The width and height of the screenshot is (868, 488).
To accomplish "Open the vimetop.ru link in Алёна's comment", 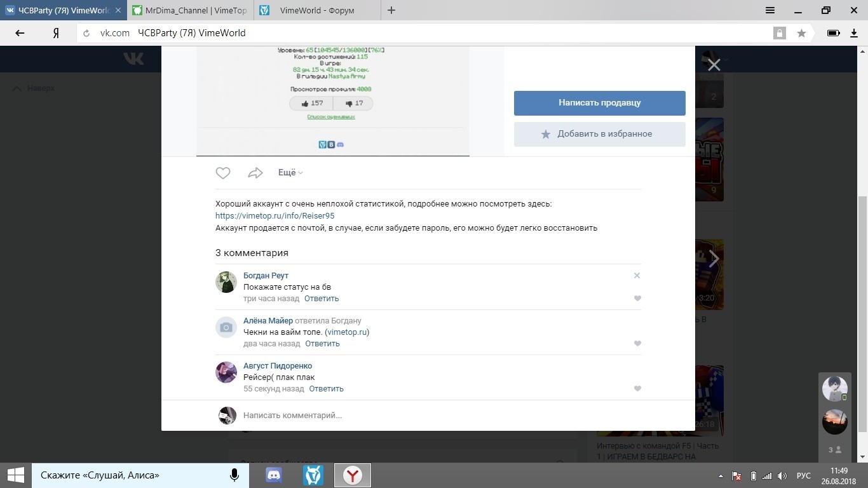I will pos(347,332).
